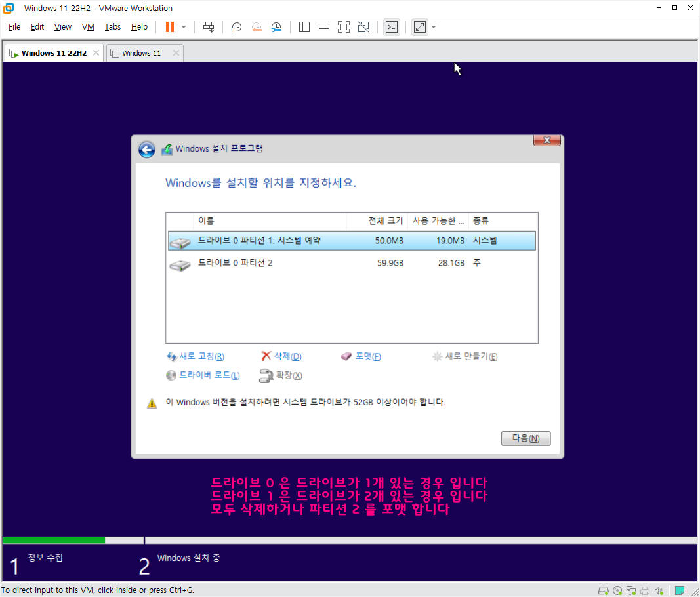This screenshot has width=700, height=597.
Task: Switch to Unity mode icon
Action: click(x=363, y=27)
